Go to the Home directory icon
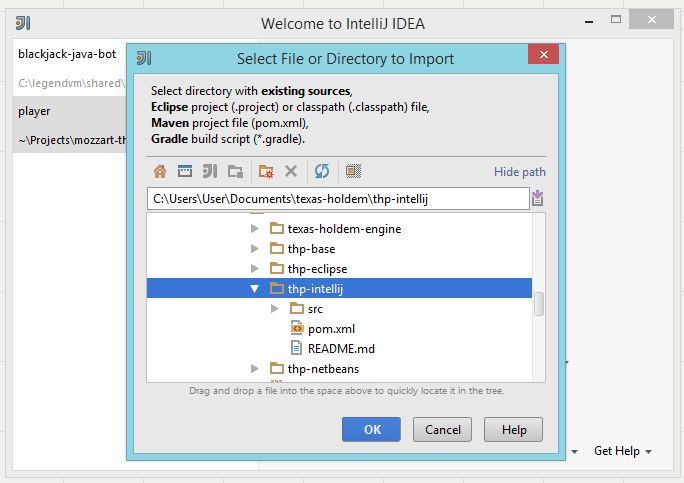Viewport: 684px width, 483px height. 160,171
